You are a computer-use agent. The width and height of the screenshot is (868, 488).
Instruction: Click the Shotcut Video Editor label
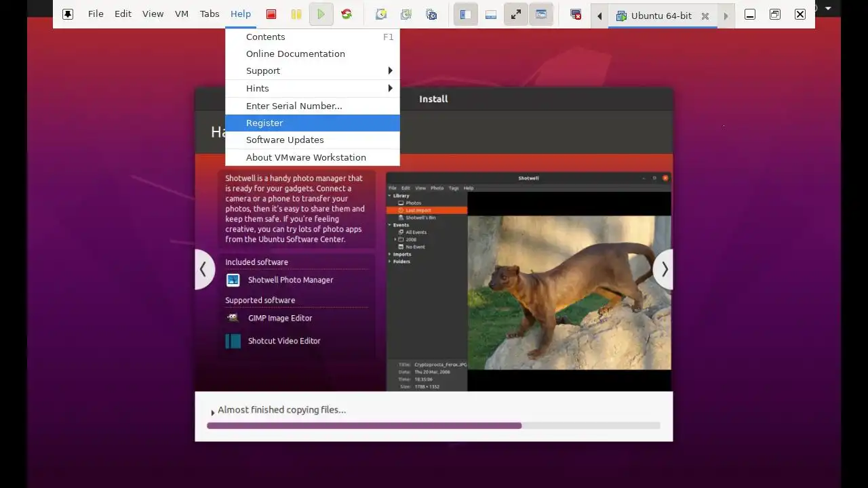tap(284, 341)
